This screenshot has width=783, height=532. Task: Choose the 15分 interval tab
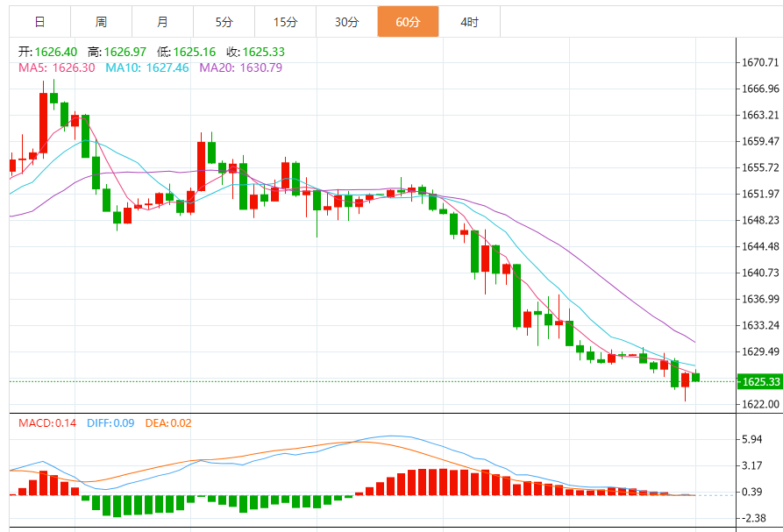tap(286, 22)
